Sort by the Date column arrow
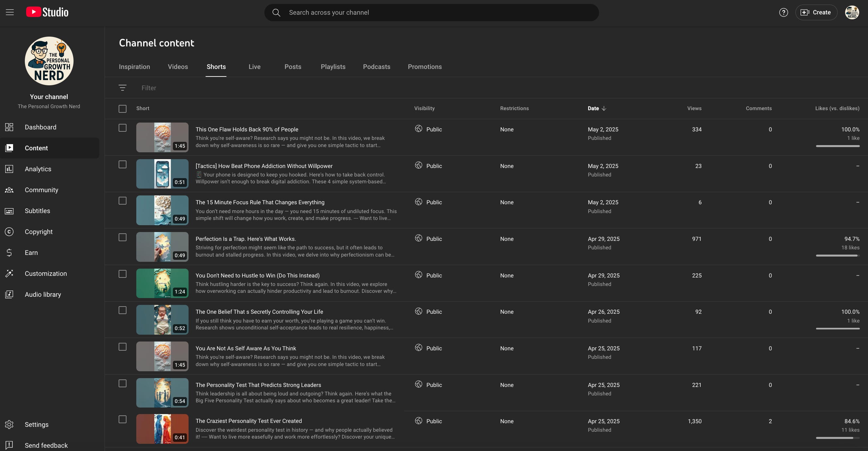The image size is (868, 451). (x=604, y=108)
